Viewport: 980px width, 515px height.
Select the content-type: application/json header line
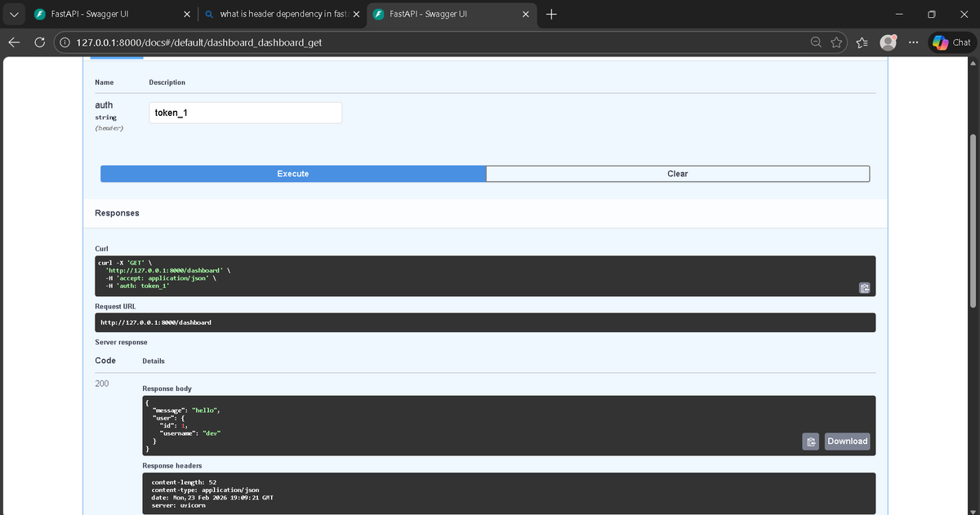click(206, 491)
